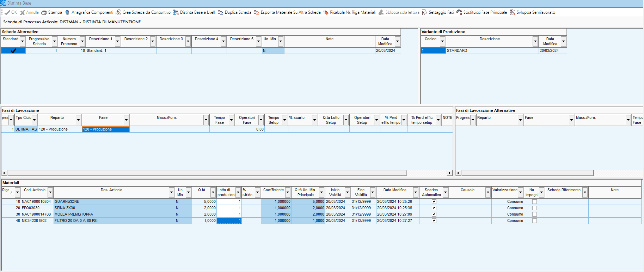Open Valorizzazione column filter dropdown
644x272 pixels.
coord(520,192)
